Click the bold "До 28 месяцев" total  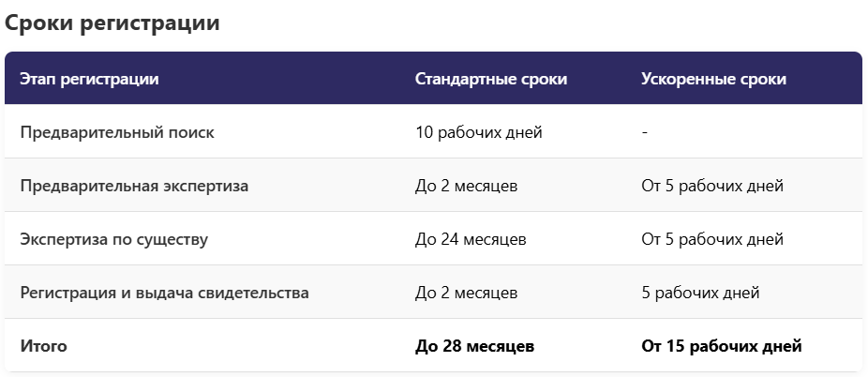point(474,346)
